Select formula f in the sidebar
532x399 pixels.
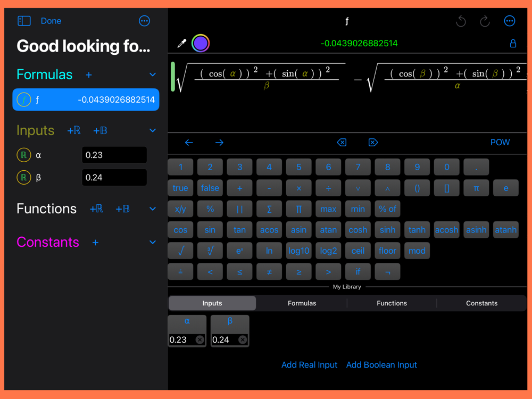coord(86,100)
